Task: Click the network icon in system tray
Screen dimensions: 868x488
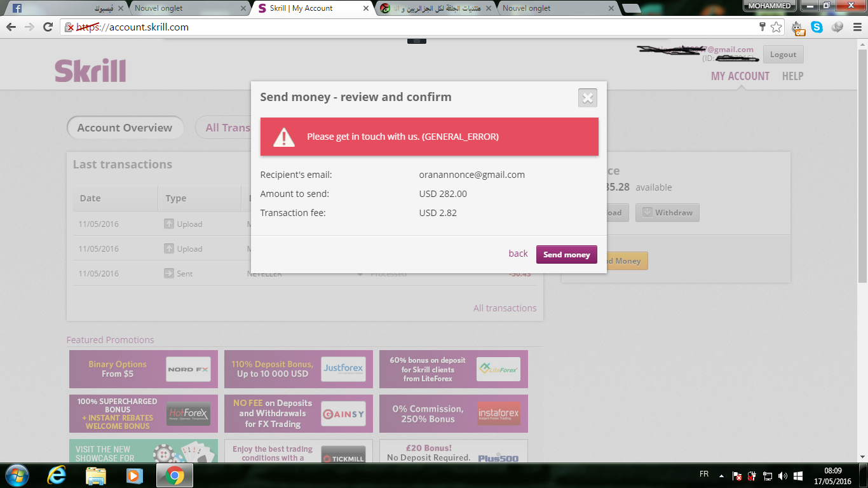Action: (767, 475)
